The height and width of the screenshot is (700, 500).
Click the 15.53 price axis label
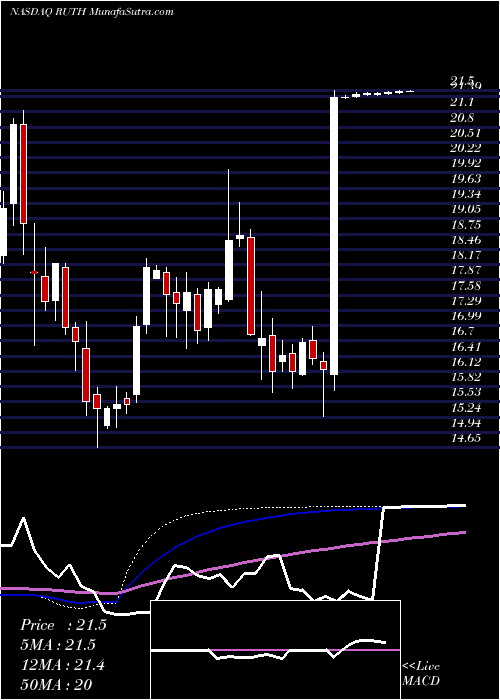pyautogui.click(x=466, y=392)
